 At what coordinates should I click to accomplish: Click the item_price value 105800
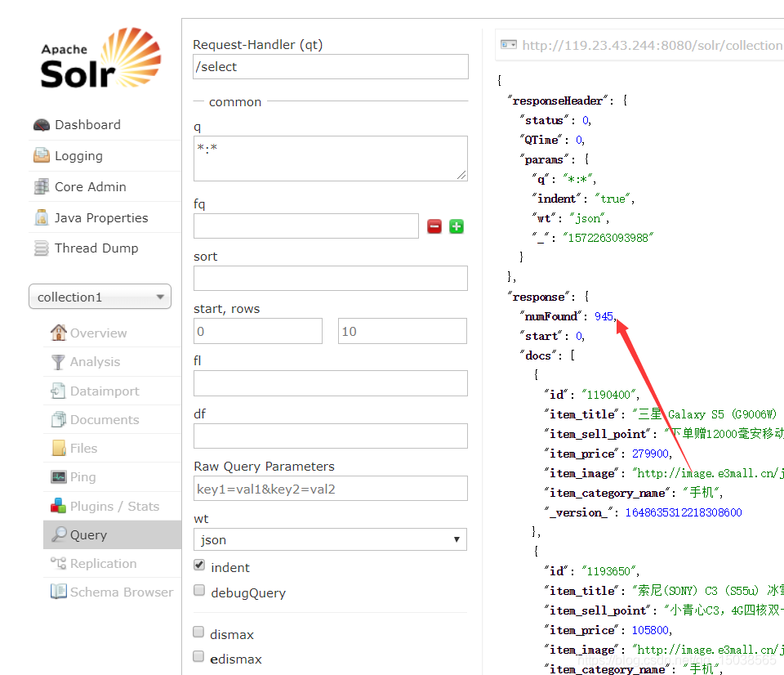point(650,630)
